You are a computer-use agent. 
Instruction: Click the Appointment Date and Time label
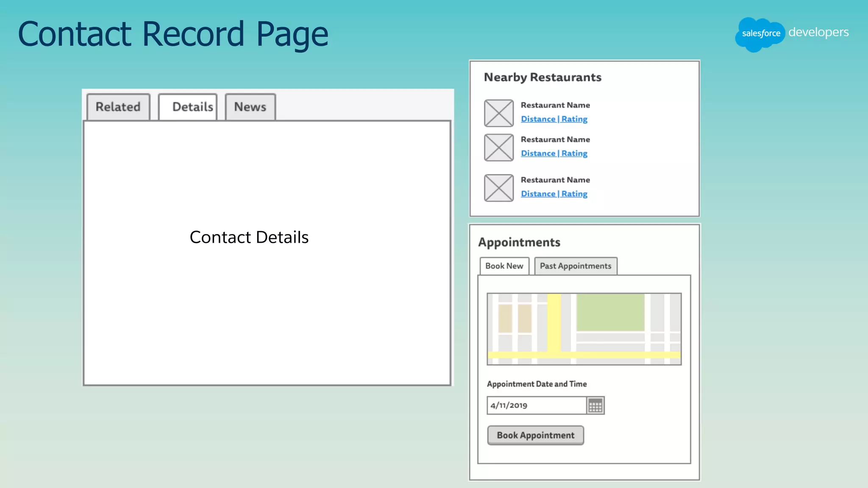tap(537, 384)
